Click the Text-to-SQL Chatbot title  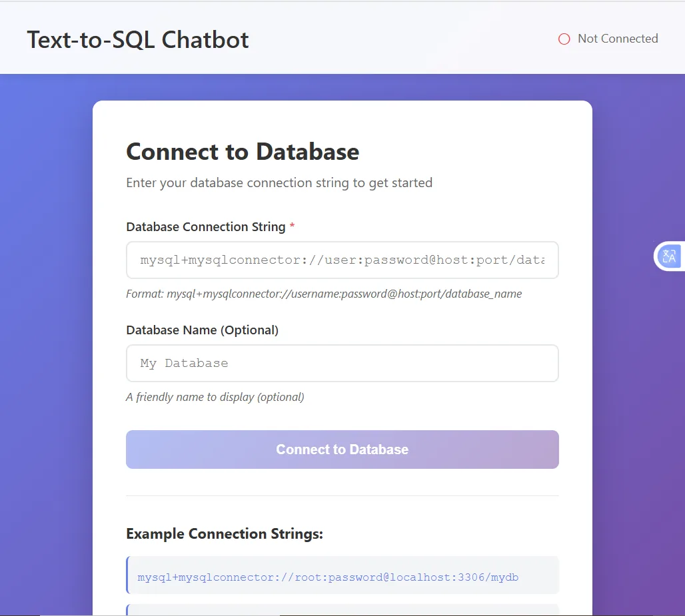138,40
